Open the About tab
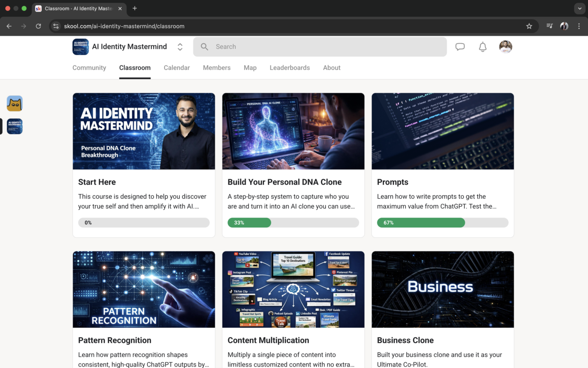This screenshot has width=588, height=368. click(332, 68)
